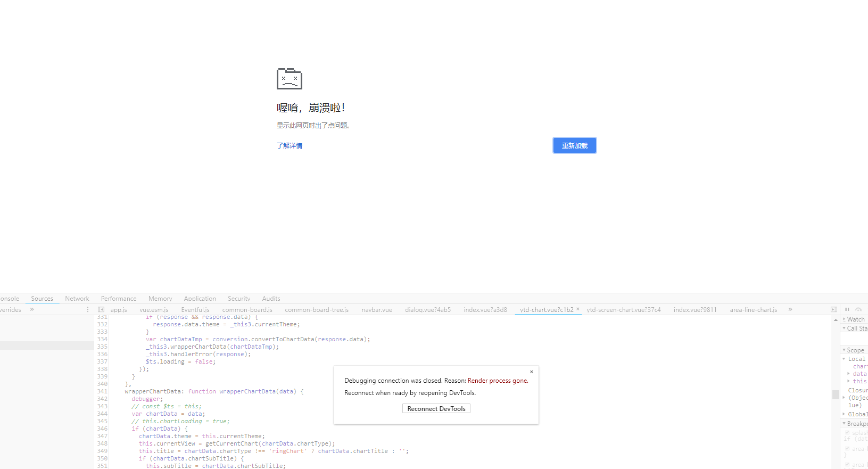The image size is (868, 469).
Task: Open the Application panel tab
Action: pyautogui.click(x=200, y=299)
